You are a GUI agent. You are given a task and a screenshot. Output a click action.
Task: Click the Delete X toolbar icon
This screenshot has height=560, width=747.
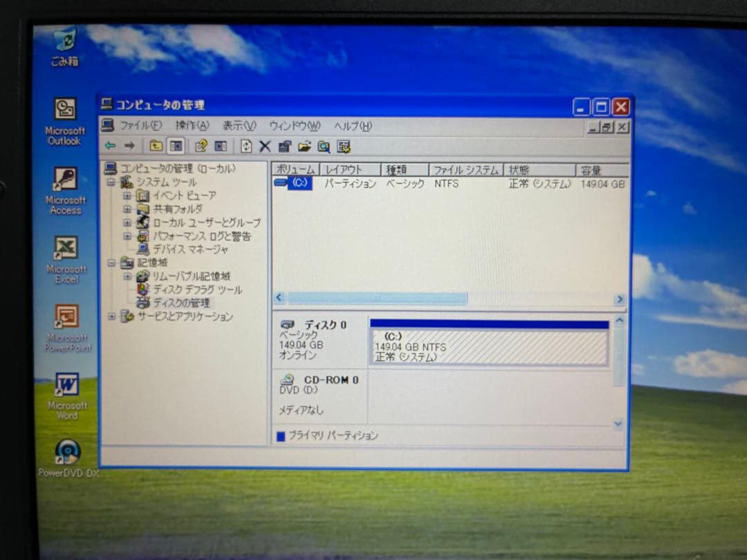coord(264,146)
